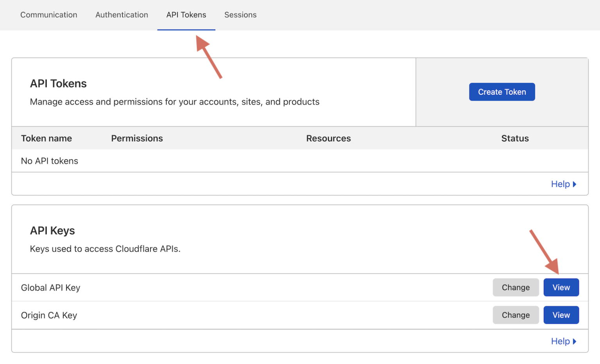Click the API Keys section heading
Image resolution: width=600 pixels, height=364 pixels.
(52, 230)
